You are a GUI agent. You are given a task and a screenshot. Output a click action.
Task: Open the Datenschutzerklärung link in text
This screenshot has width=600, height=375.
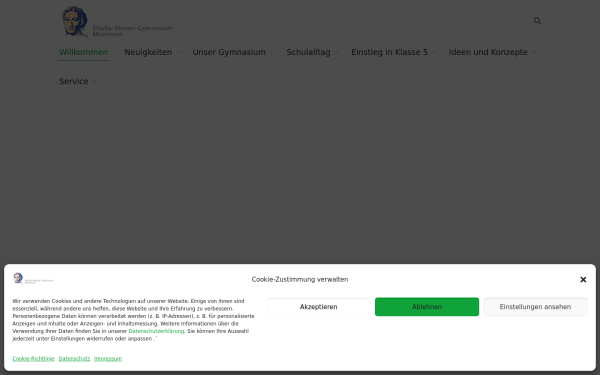156,331
